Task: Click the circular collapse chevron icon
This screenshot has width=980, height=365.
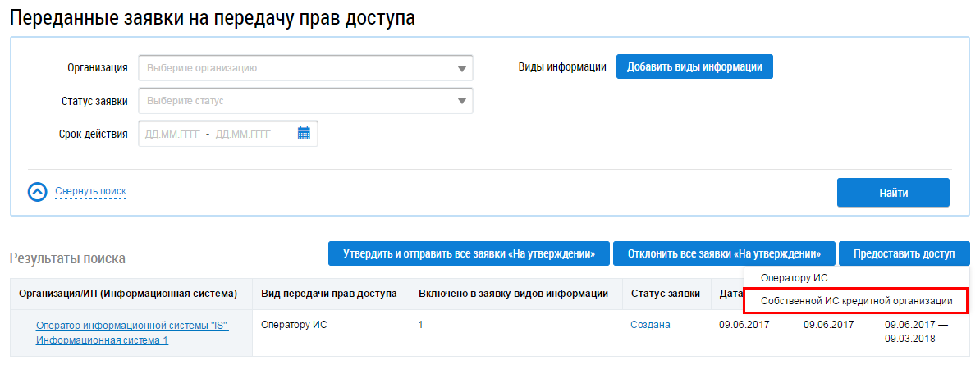Action: (x=38, y=192)
